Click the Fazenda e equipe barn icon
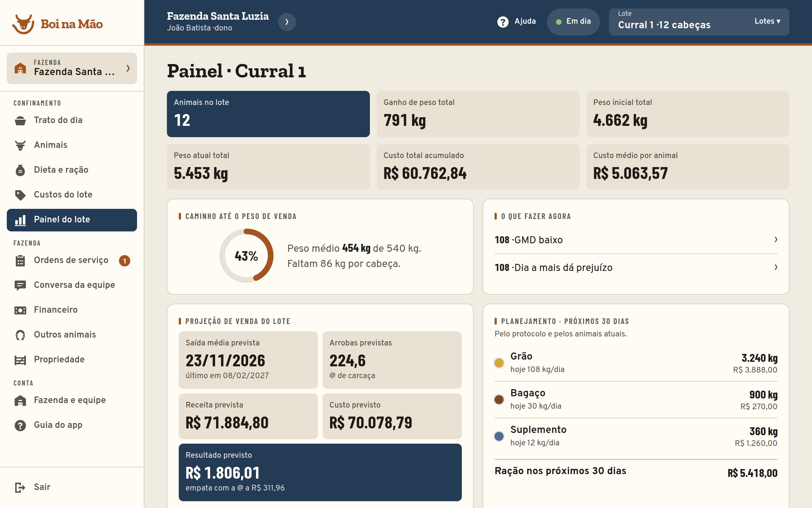This screenshot has width=812, height=508. (20, 400)
